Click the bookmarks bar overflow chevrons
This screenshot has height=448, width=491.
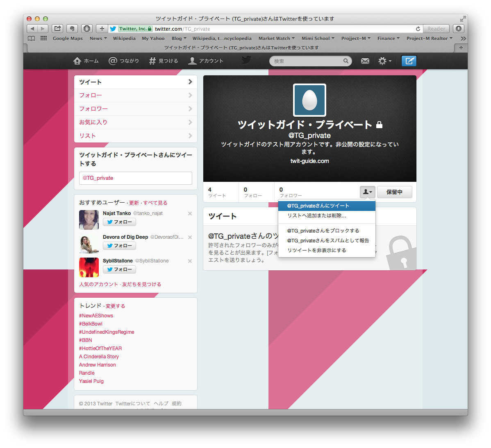463,38
